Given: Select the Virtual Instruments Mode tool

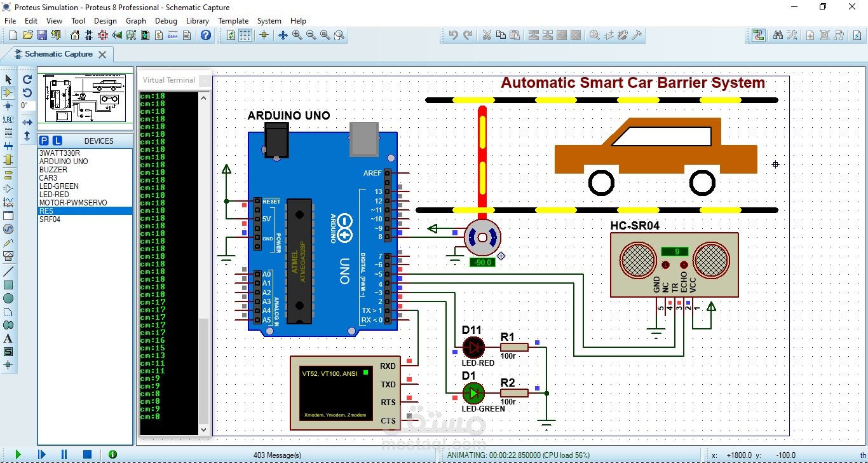Looking at the screenshot, I should tap(8, 256).
